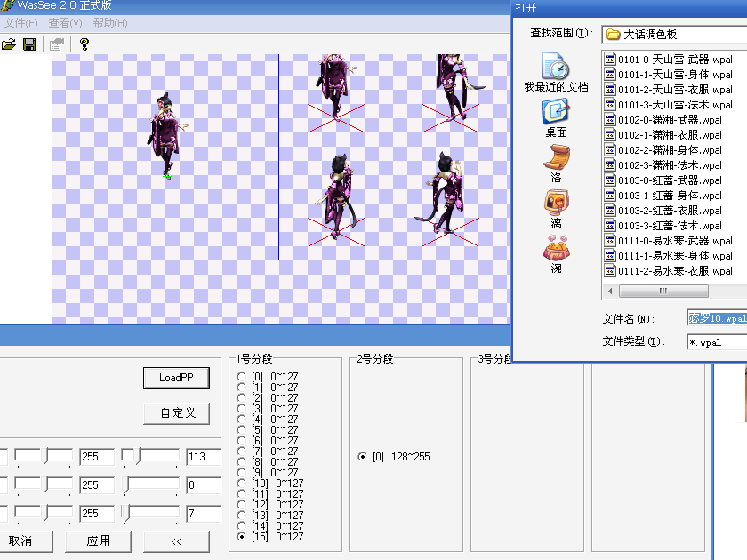Click the character sprite in the blue frame
Screen dimensions: 747x560
(x=167, y=135)
